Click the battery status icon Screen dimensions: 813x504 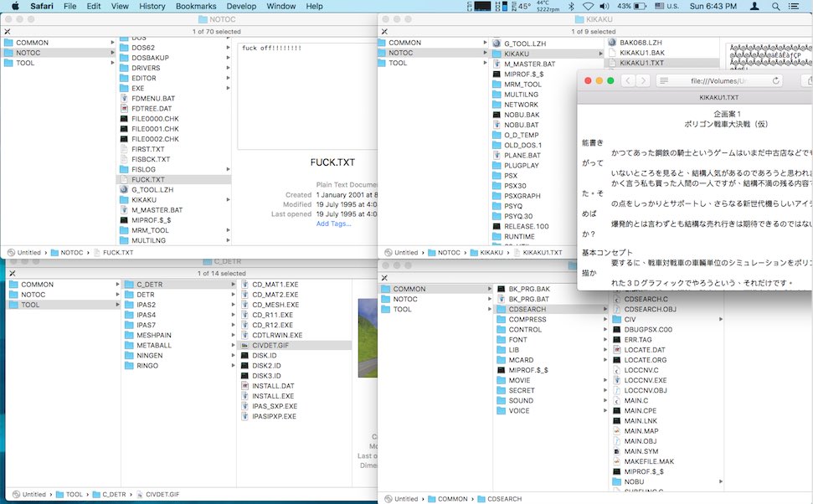coord(641,6)
